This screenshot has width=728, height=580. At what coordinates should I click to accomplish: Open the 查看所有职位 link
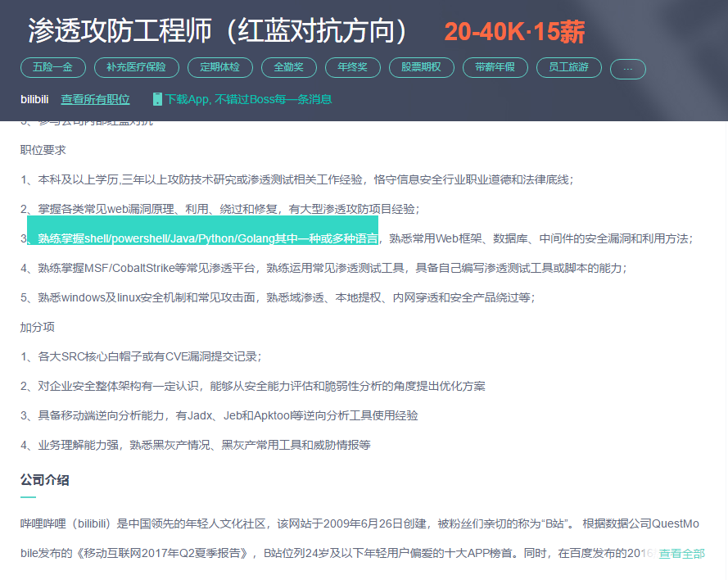(x=95, y=99)
